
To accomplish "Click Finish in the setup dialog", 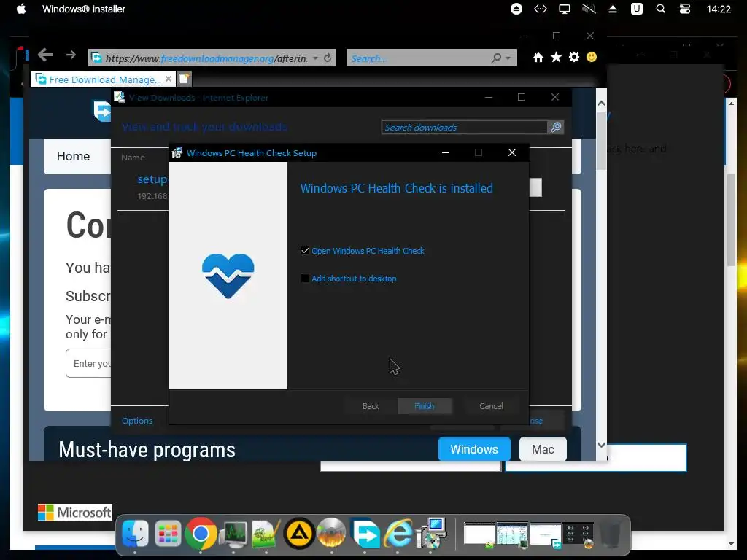I will point(425,406).
